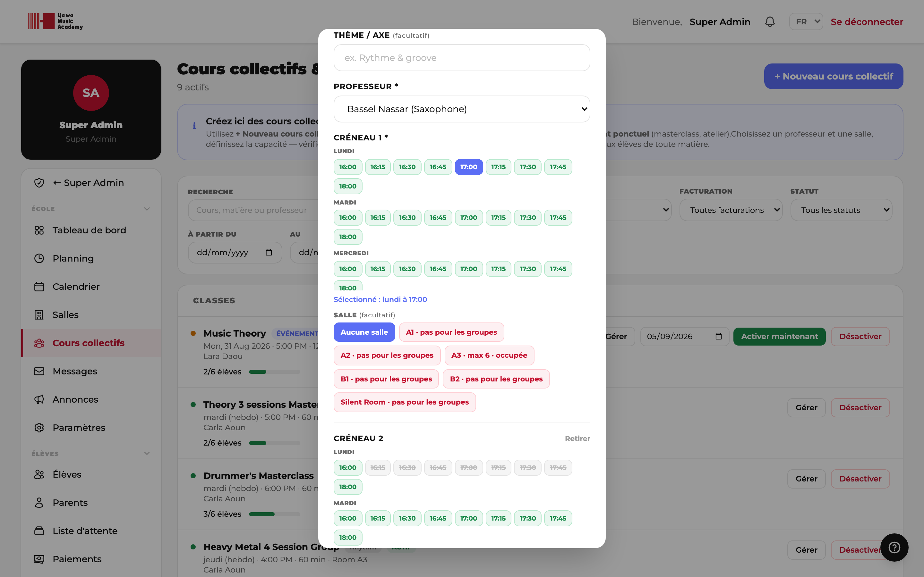Click the Calendrier calendar icon in sidebar
Image resolution: width=924 pixels, height=577 pixels.
(x=39, y=287)
